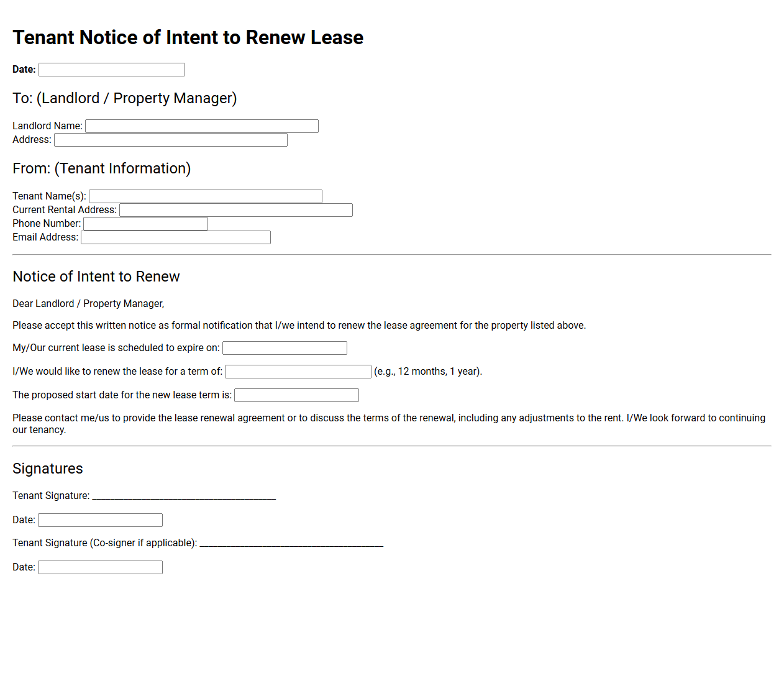Click the 'Landlord Name:' label
The width and height of the screenshot is (784, 696).
(x=47, y=126)
